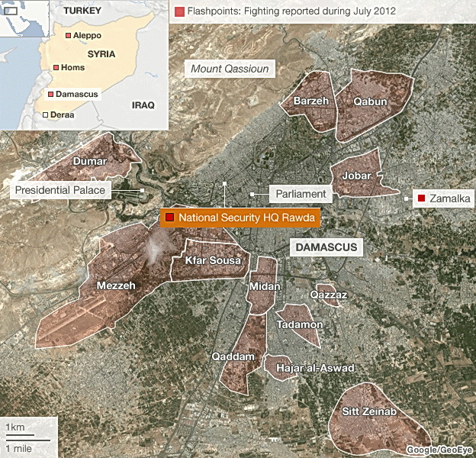Click the 1km / 1 mile scale bar
Screen dimensions: 476x458
[x=27, y=437]
